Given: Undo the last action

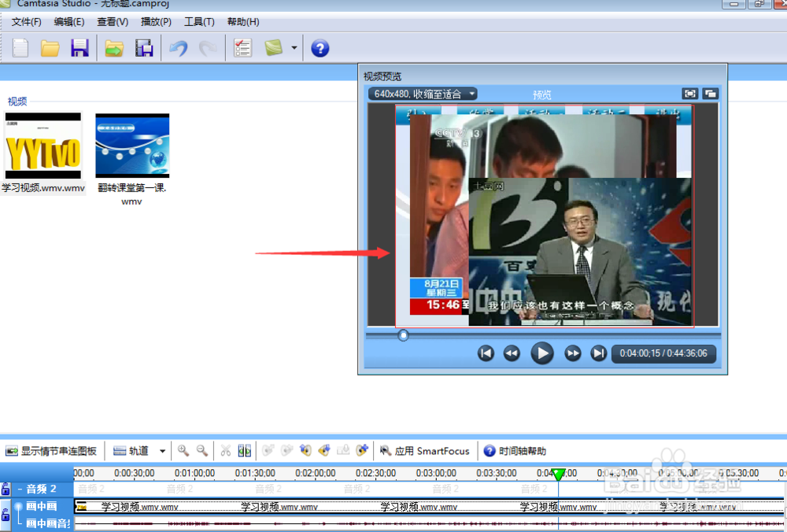Looking at the screenshot, I should 178,48.
